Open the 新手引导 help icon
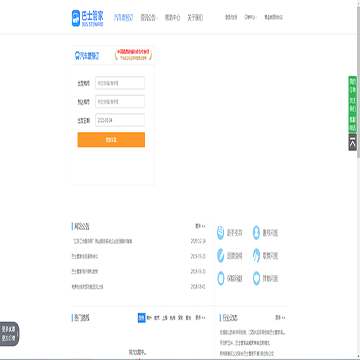360x360 pixels. tap(220, 233)
